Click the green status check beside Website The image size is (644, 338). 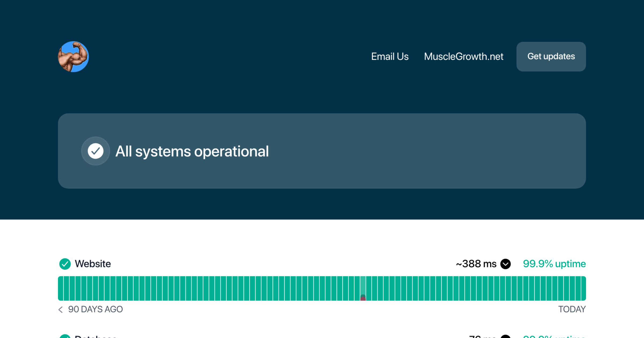(65, 264)
